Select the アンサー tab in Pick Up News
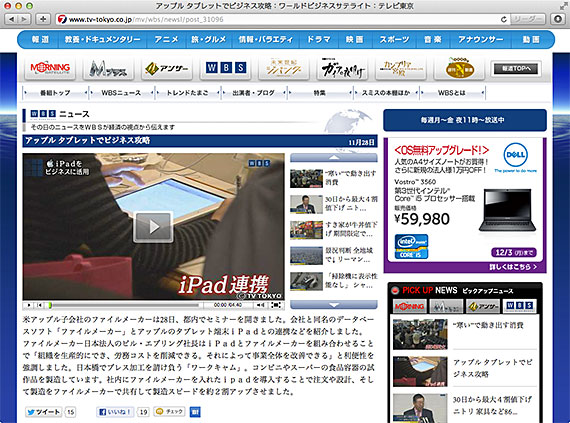This screenshot has width=570, height=423. [483, 306]
